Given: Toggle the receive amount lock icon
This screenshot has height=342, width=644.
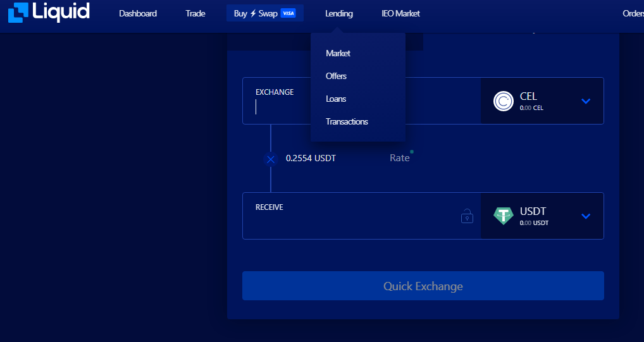Looking at the screenshot, I should (467, 216).
